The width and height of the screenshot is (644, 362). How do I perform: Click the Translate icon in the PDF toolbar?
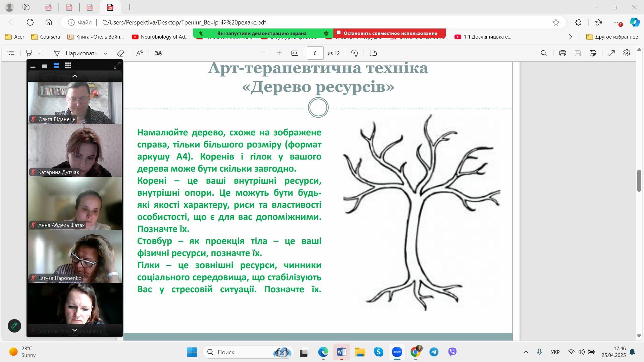coord(158,53)
